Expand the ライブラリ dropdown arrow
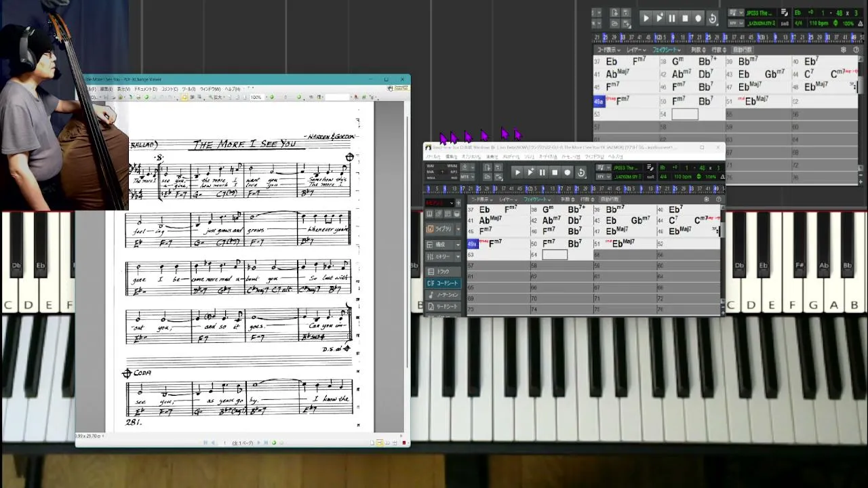The image size is (868, 488). tap(458, 229)
